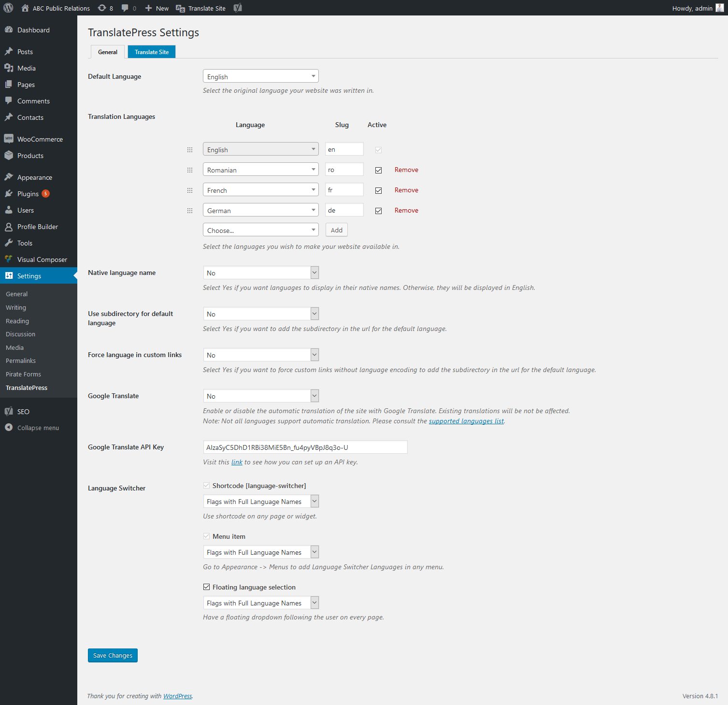Grab the drag handle beside Romanian
This screenshot has width=728, height=705.
[190, 170]
